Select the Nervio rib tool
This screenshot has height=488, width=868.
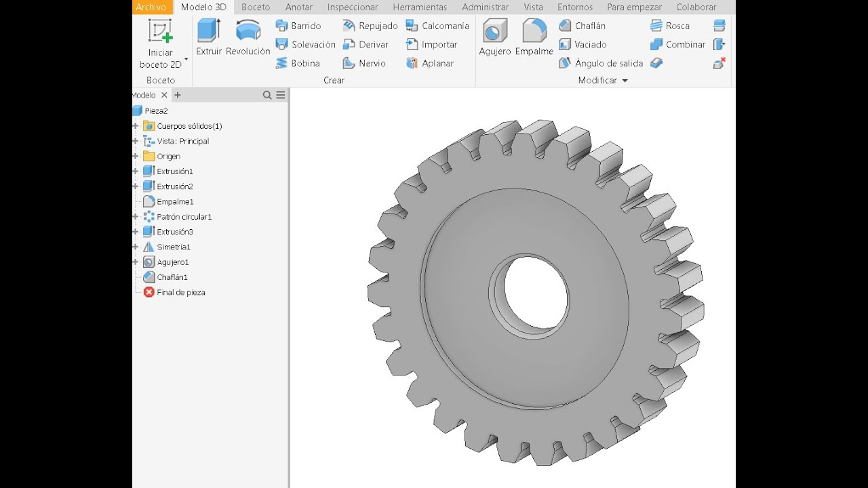click(364, 63)
